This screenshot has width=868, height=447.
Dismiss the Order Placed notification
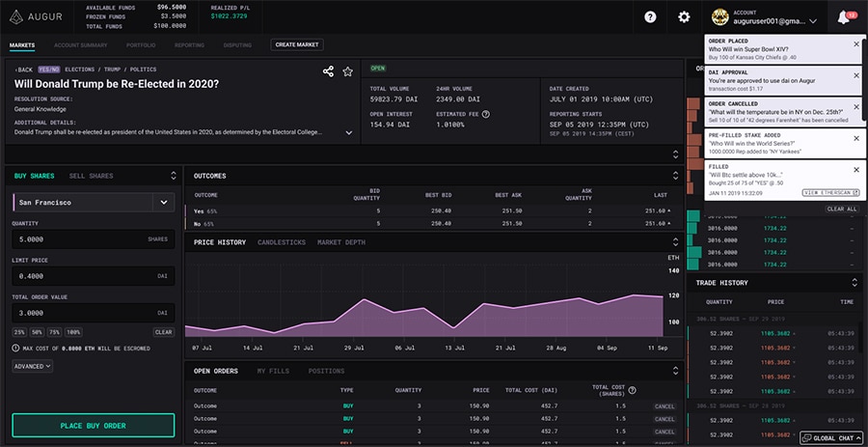(856, 44)
